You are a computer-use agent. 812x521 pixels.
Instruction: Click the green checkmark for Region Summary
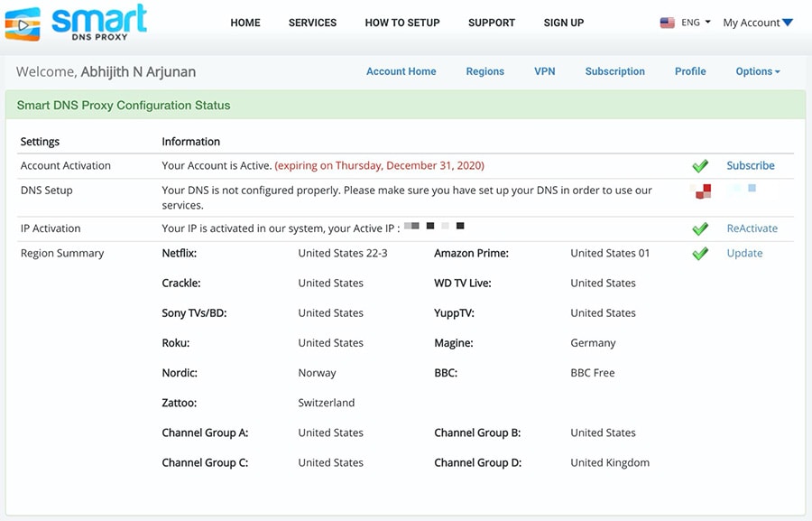click(700, 254)
